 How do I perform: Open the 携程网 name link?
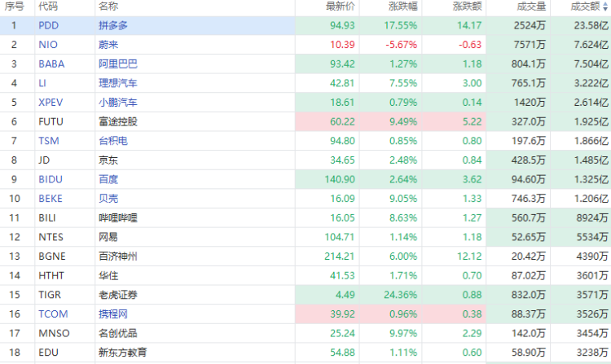coord(113,314)
